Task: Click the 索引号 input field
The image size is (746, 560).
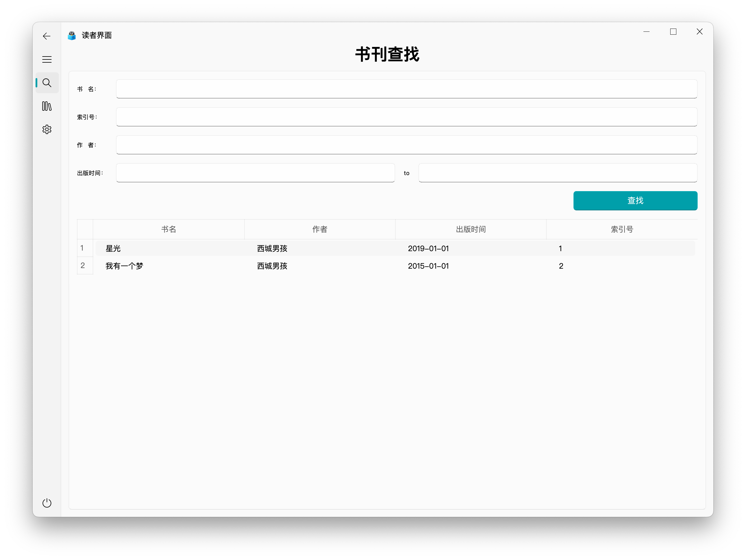Action: coord(407,117)
